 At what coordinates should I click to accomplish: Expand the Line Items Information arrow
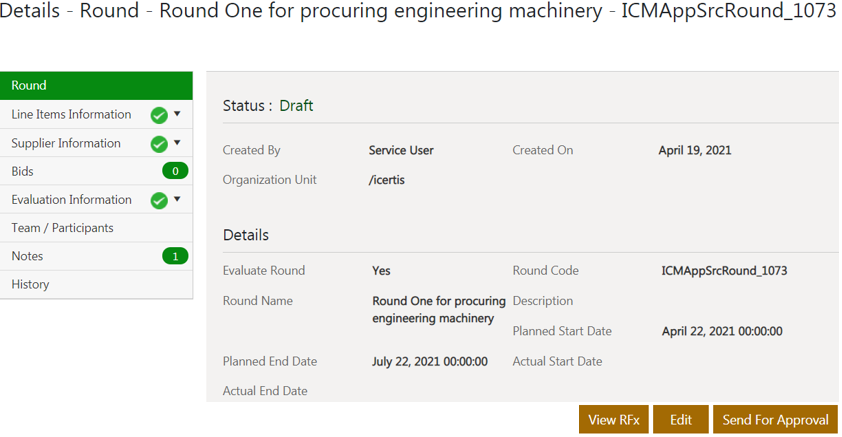(x=178, y=114)
